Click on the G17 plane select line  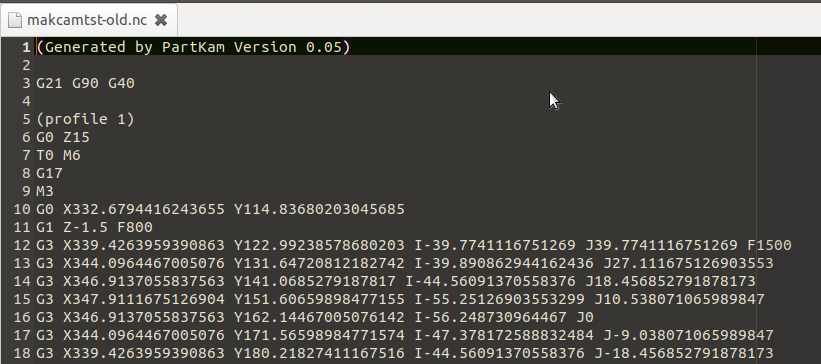[x=49, y=173]
